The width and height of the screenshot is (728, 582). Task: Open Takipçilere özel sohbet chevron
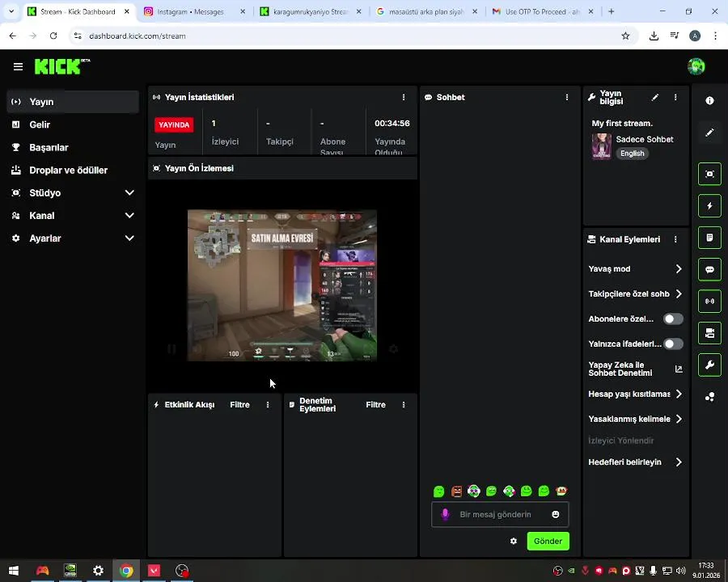pyautogui.click(x=679, y=293)
